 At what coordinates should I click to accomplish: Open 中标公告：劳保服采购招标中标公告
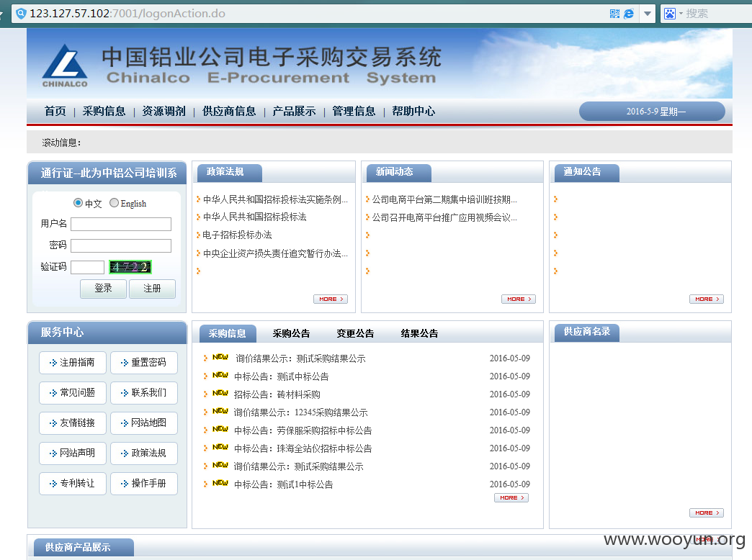coord(303,430)
